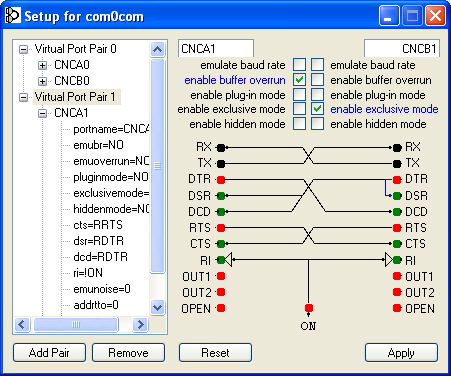
Task: Click the right RI green pin
Action: [397, 259]
